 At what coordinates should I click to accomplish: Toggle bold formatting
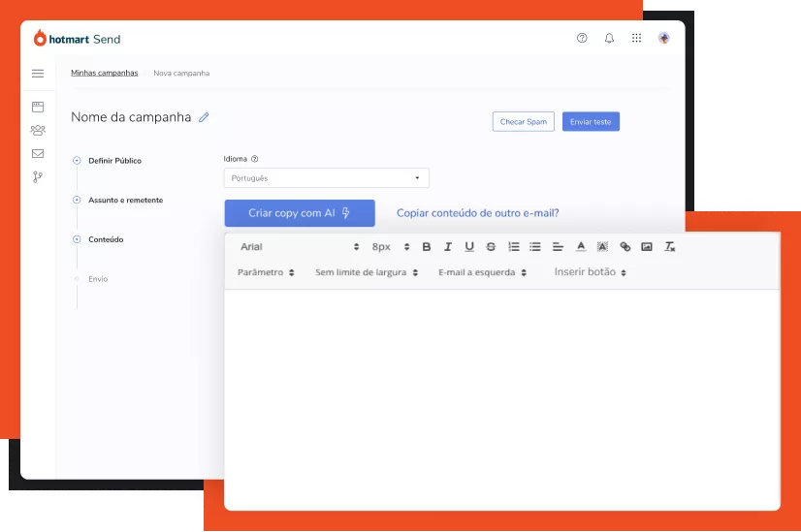point(426,247)
